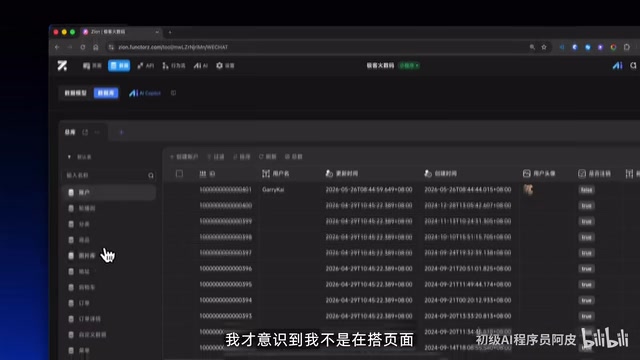Screen dimensions: 640x360
Task: Click the browser back arrow
Action: pyautogui.click(x=57, y=47)
